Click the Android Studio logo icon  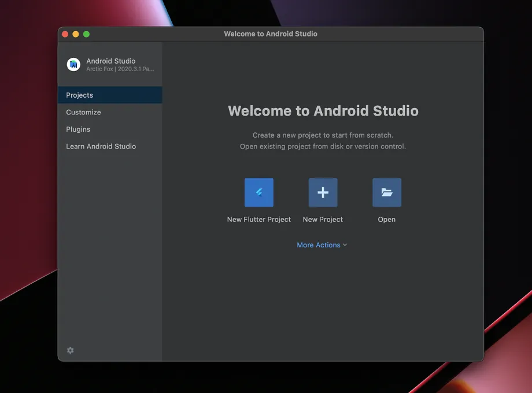(73, 64)
